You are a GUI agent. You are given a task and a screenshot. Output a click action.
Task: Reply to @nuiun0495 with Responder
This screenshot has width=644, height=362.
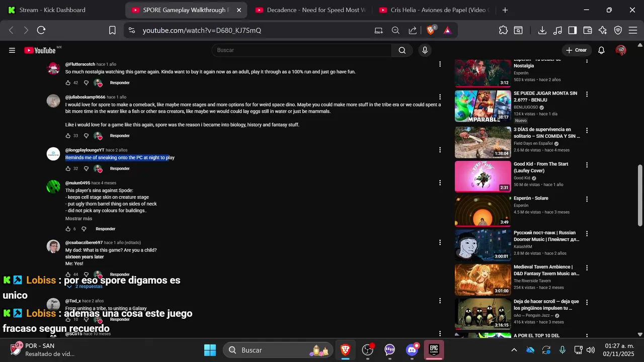[105, 229]
